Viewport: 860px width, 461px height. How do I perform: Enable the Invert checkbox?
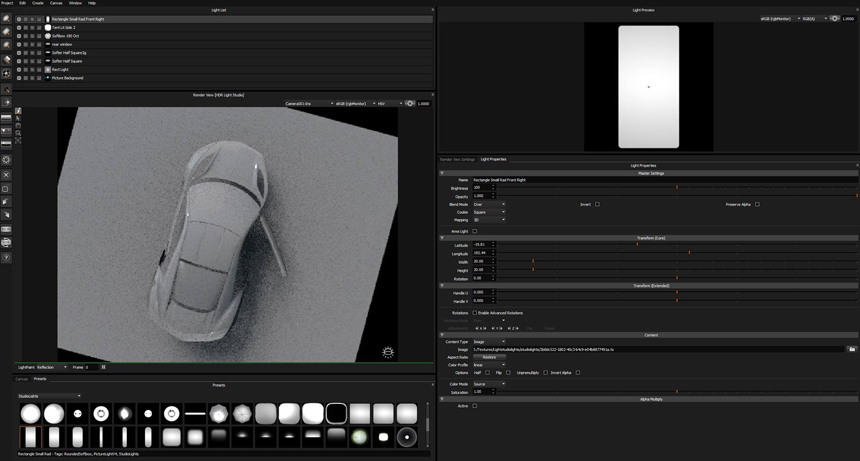point(597,204)
